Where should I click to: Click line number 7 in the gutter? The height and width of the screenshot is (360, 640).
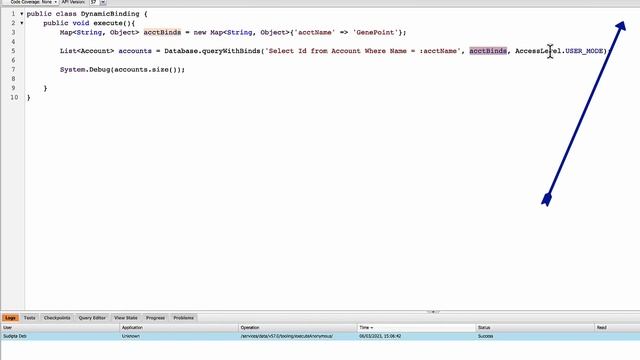pos(13,69)
